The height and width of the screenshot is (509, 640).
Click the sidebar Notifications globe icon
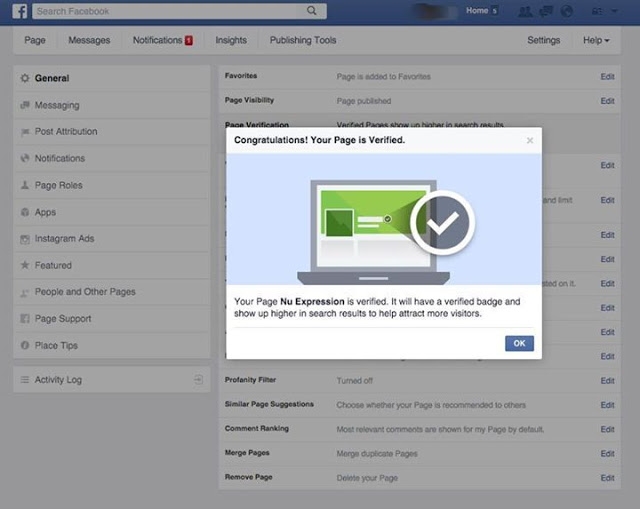pos(25,158)
